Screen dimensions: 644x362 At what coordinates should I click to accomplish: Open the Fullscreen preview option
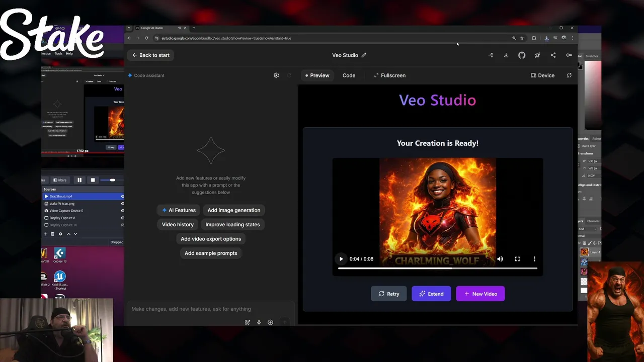(x=389, y=75)
